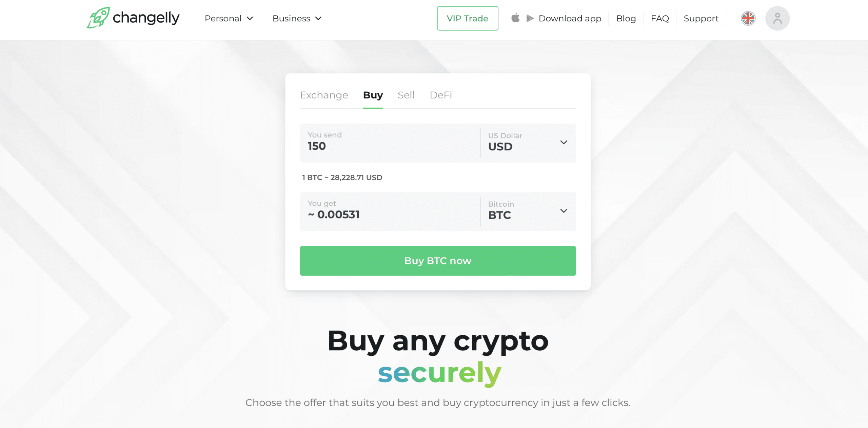Click the FAQ navigation item
Screen dimensions: 868x428
tap(659, 18)
